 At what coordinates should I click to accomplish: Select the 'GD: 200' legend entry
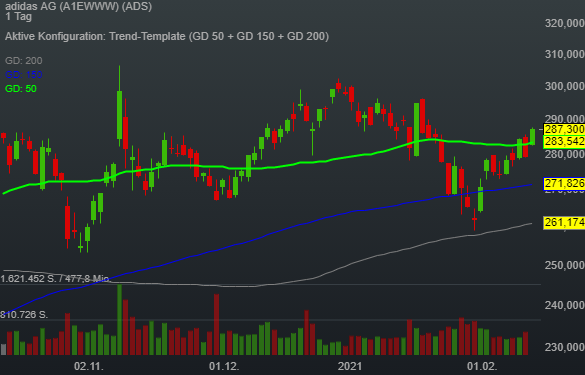pos(24,60)
